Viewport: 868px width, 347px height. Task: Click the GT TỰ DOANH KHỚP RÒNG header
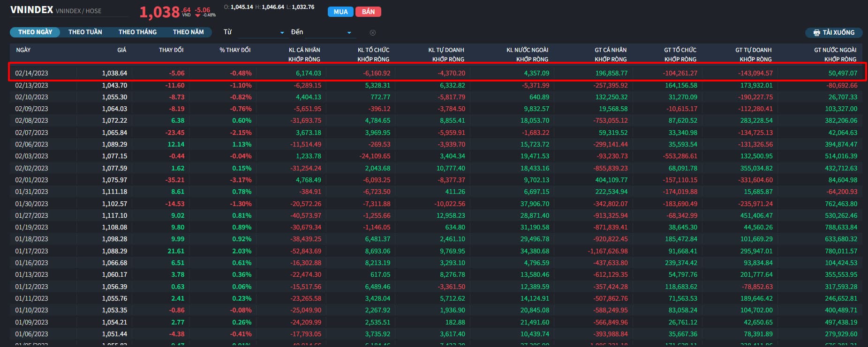click(754, 54)
